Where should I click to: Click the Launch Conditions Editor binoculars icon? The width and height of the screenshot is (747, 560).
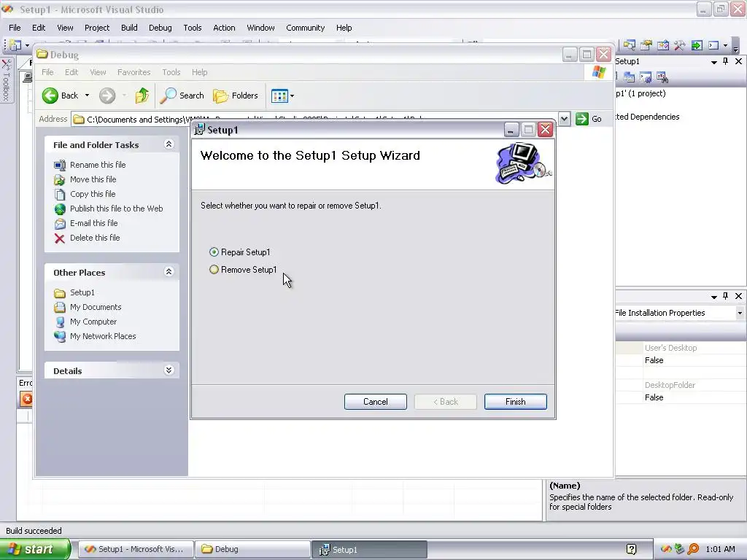(x=662, y=77)
